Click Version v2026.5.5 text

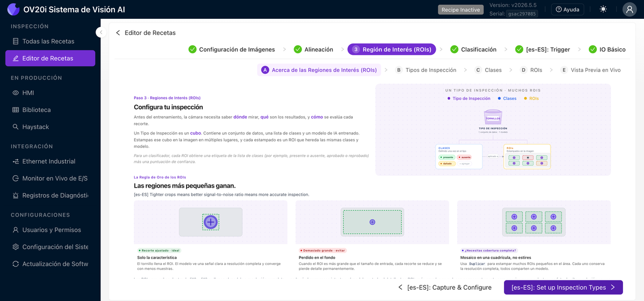[x=513, y=5]
